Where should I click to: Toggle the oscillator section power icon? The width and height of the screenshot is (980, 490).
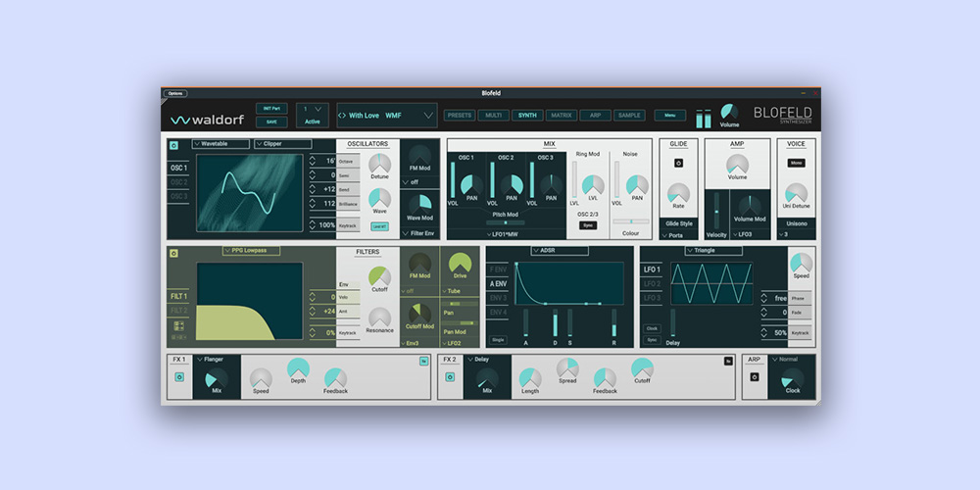point(174,145)
